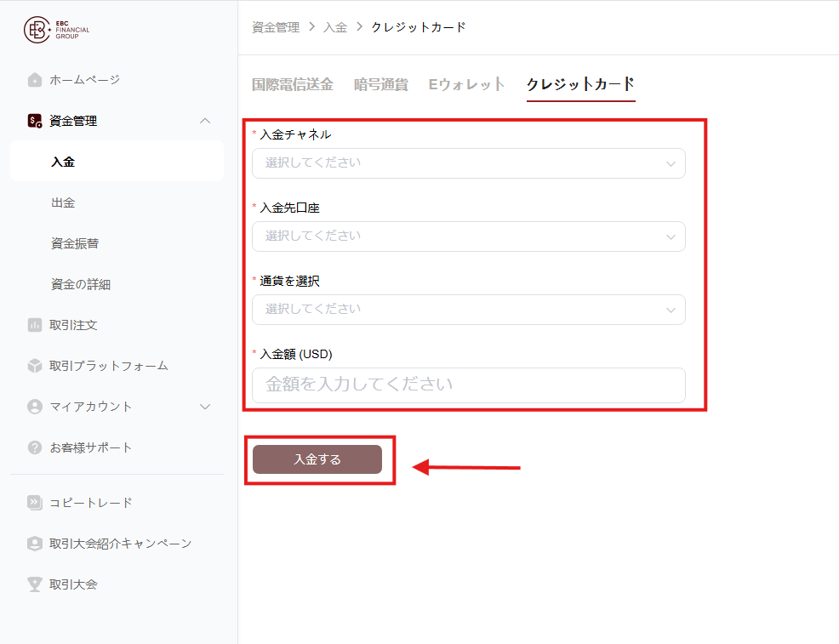The height and width of the screenshot is (644, 839).
Task: Click the ホームページ home icon
Action: coord(35,80)
